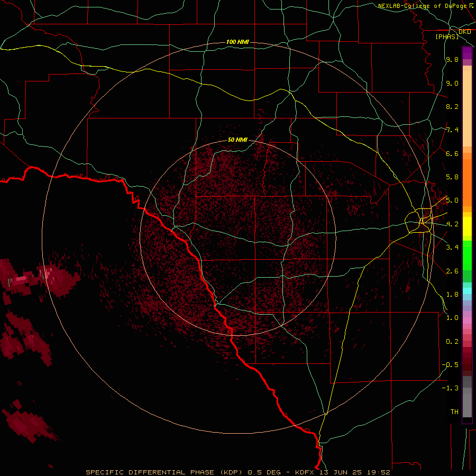Screen dimensions: 476x476
Task: Pick the cyan band of the color scale
Action: 467,291
